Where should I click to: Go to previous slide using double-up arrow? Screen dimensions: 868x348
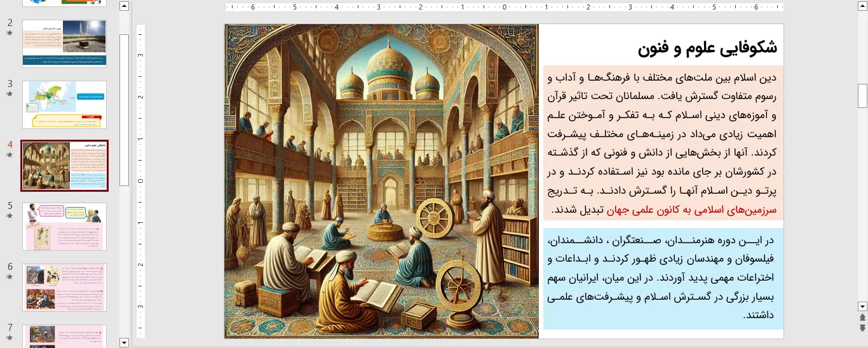pyautogui.click(x=862, y=317)
